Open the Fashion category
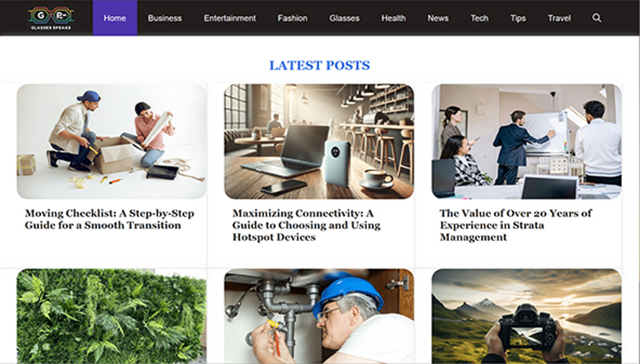Viewport: 640px width, 364px height. pos(292,18)
